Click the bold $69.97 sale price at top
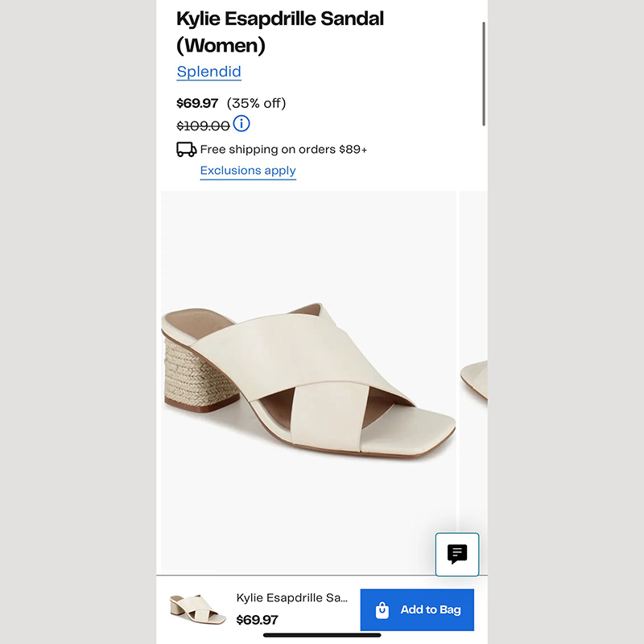 point(198,103)
